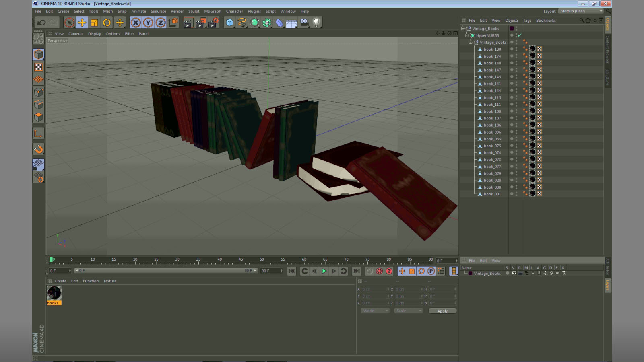Click the Array modeling object icon
This screenshot has height=362, width=644.
(x=267, y=23)
